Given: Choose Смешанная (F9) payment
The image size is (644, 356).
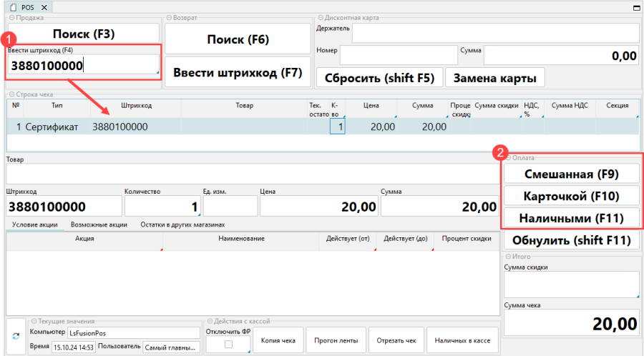Looking at the screenshot, I should click(x=571, y=174).
